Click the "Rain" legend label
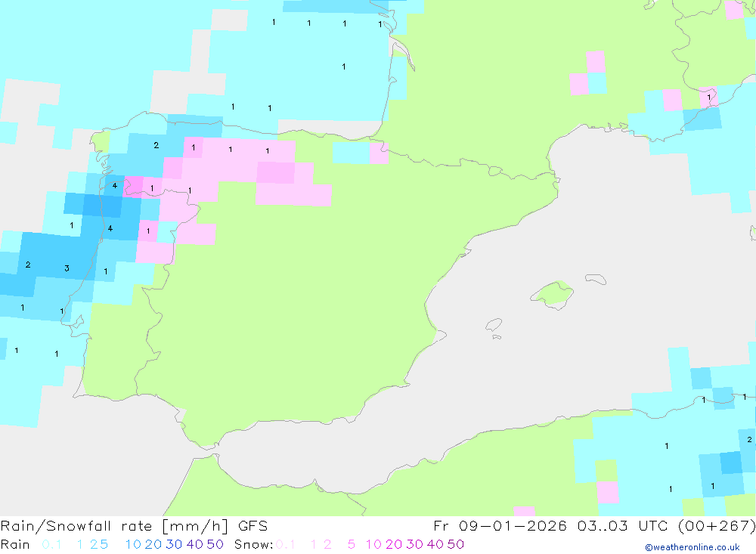 [x=15, y=544]
